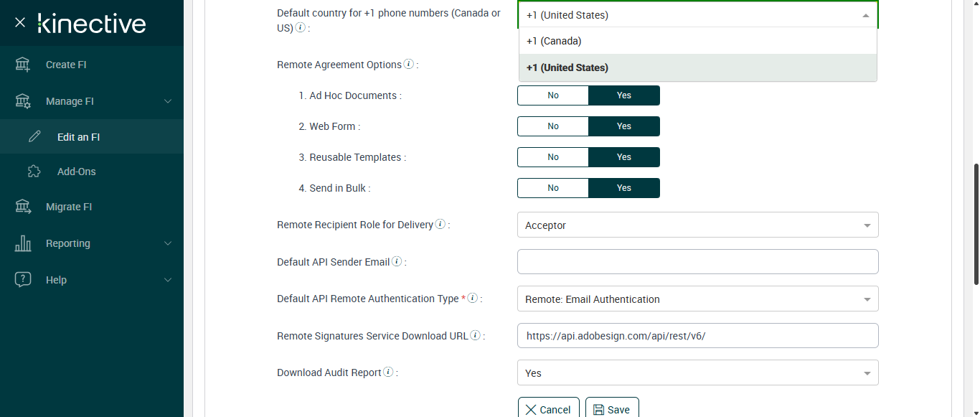Set Ad Hoc Documents toggle to No

(553, 95)
